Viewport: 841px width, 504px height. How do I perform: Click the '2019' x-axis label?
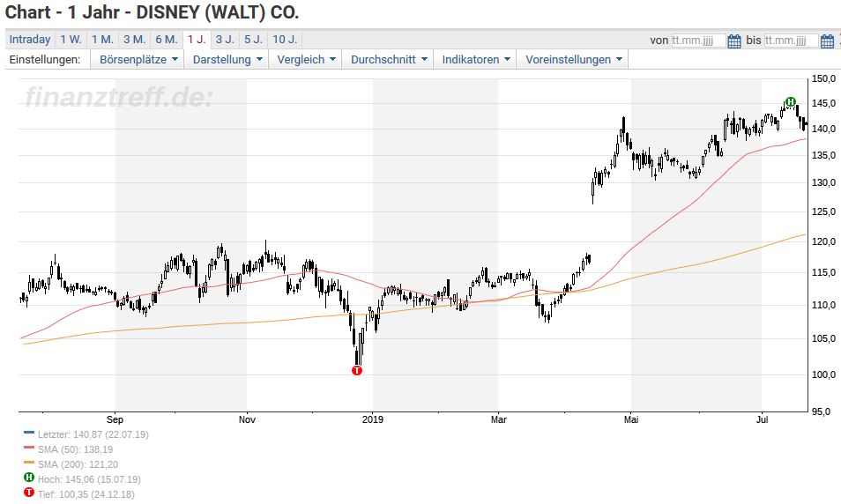click(x=373, y=419)
